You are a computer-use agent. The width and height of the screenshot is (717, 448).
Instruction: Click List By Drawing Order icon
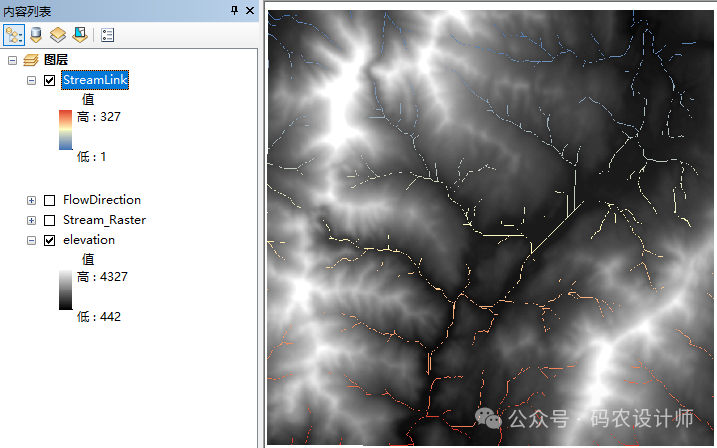[14, 35]
